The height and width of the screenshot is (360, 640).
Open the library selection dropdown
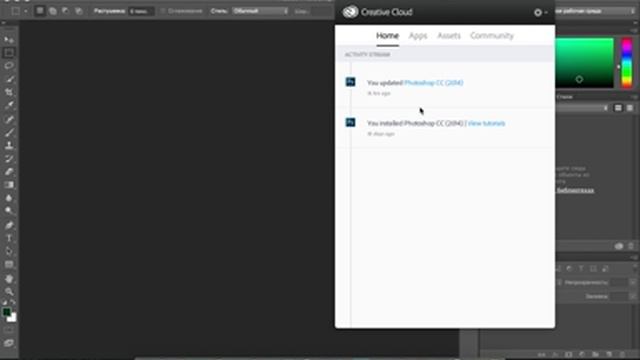pos(582,108)
